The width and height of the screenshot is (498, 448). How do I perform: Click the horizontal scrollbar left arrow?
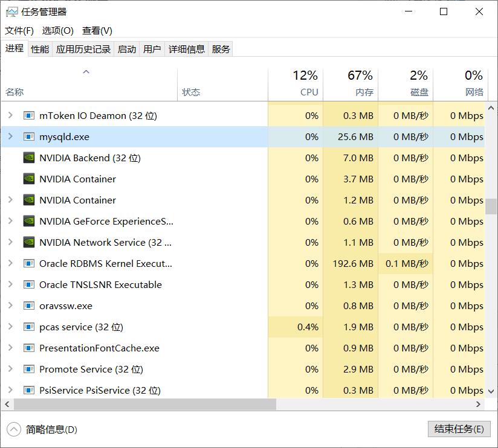7,404
